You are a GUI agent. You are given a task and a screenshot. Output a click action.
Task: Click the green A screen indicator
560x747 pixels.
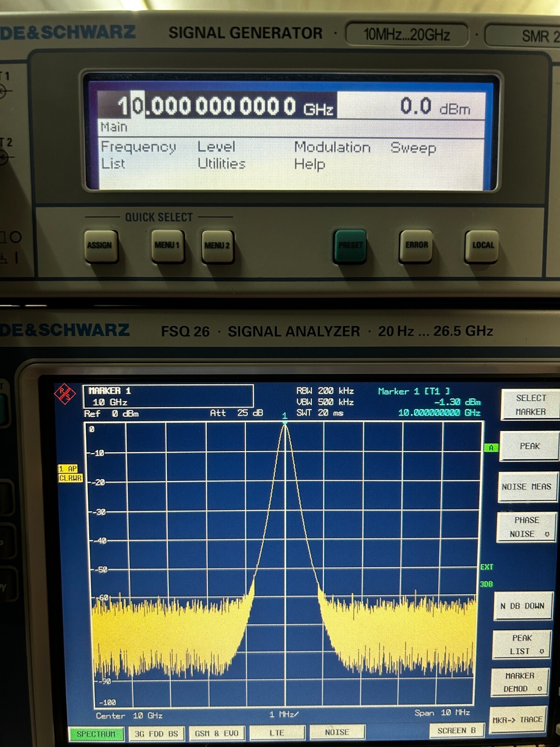[x=490, y=448]
